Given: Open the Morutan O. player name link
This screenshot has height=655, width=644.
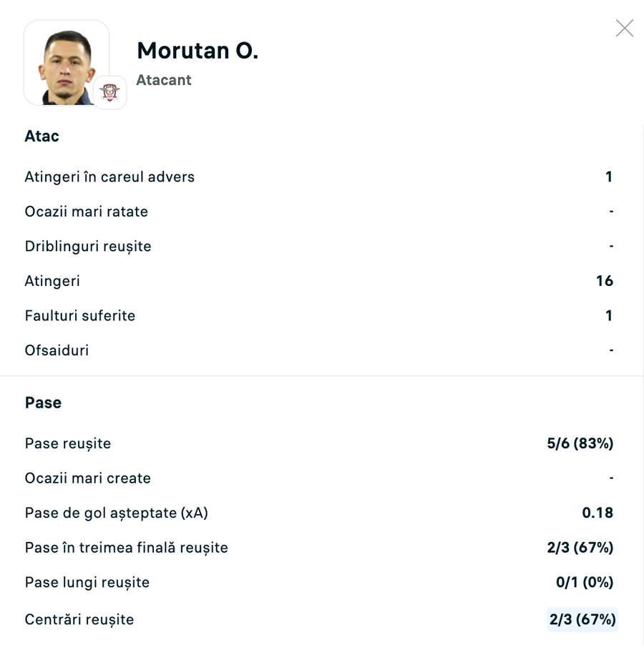Looking at the screenshot, I should [x=197, y=51].
